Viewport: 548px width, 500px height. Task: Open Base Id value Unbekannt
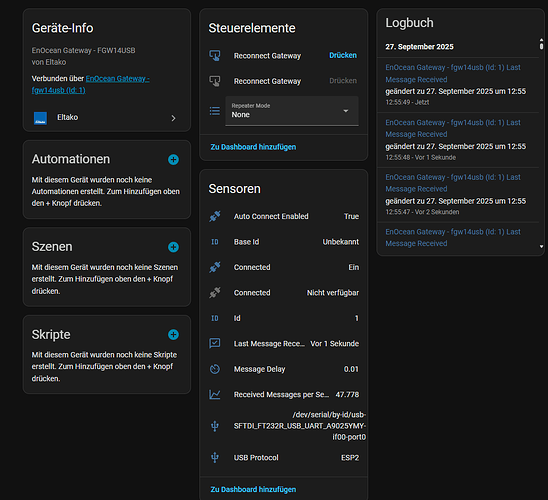(340, 242)
